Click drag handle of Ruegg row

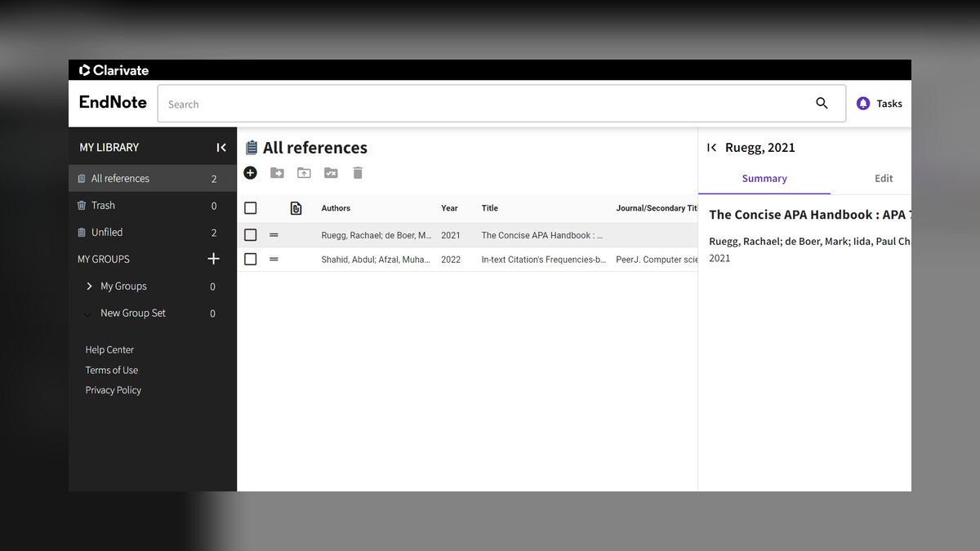(x=274, y=235)
